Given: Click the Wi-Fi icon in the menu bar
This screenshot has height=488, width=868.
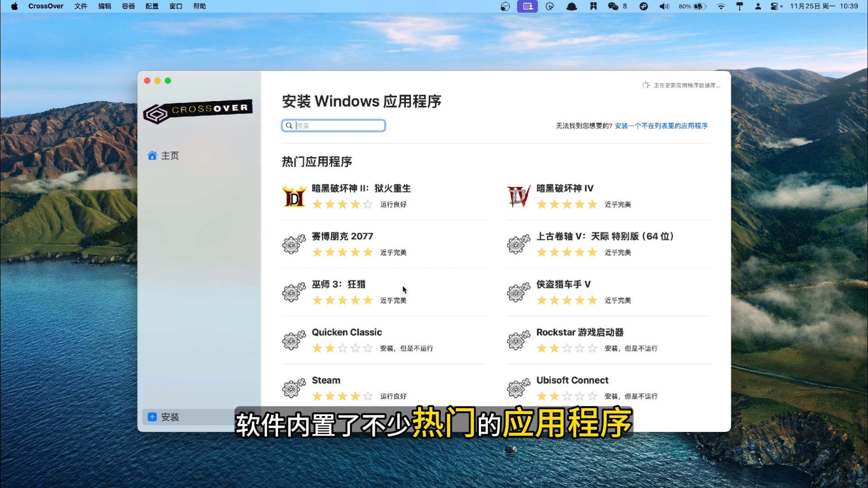Looking at the screenshot, I should pos(721,6).
